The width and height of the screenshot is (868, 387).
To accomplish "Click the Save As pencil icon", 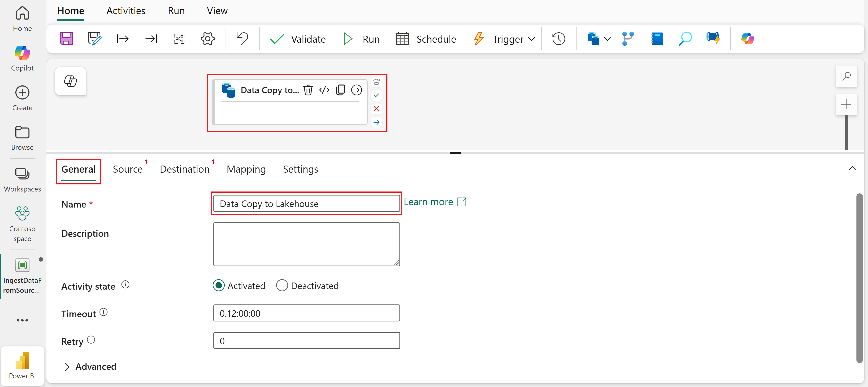I will coord(94,39).
